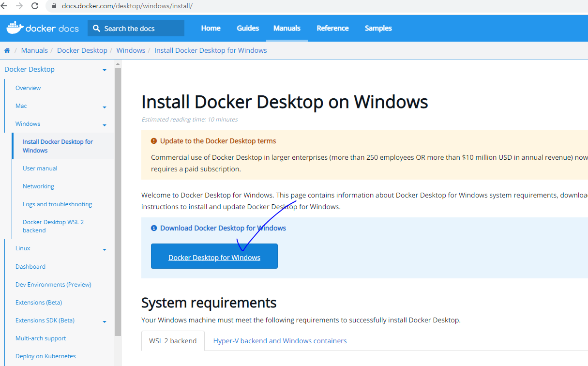Image resolution: width=588 pixels, height=366 pixels.
Task: Open Extensions (Beta) sidebar item
Action: (39, 303)
